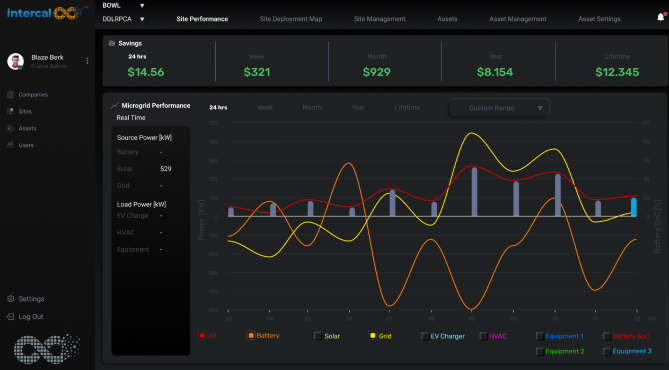Open Site Management tab

380,19
